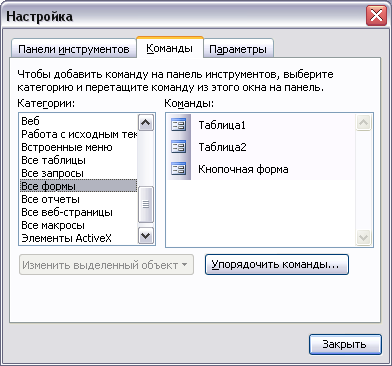392x366 pixels.
Task: Close the Настройка dialog with X
Action: click(376, 16)
